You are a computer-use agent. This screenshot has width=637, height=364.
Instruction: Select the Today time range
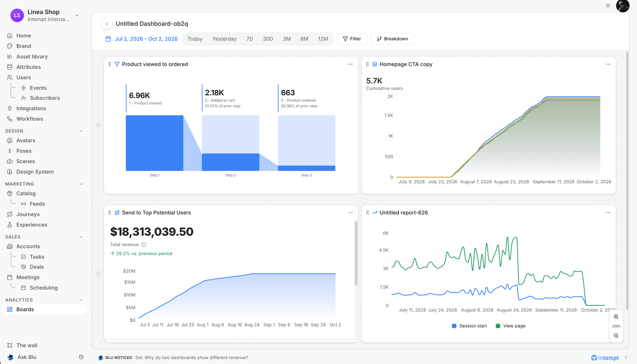point(195,39)
